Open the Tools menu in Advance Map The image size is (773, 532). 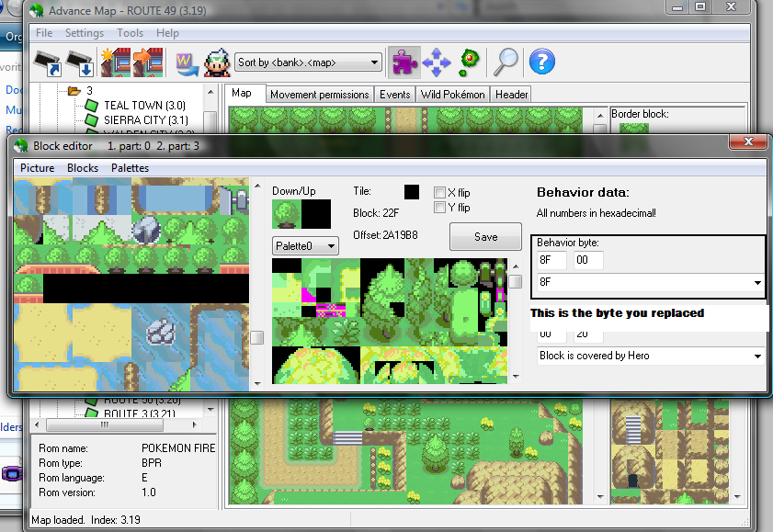pos(131,33)
